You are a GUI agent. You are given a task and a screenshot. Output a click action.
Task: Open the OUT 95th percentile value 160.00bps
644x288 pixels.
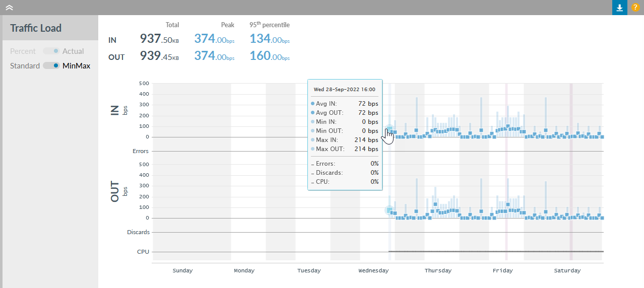pos(269,56)
